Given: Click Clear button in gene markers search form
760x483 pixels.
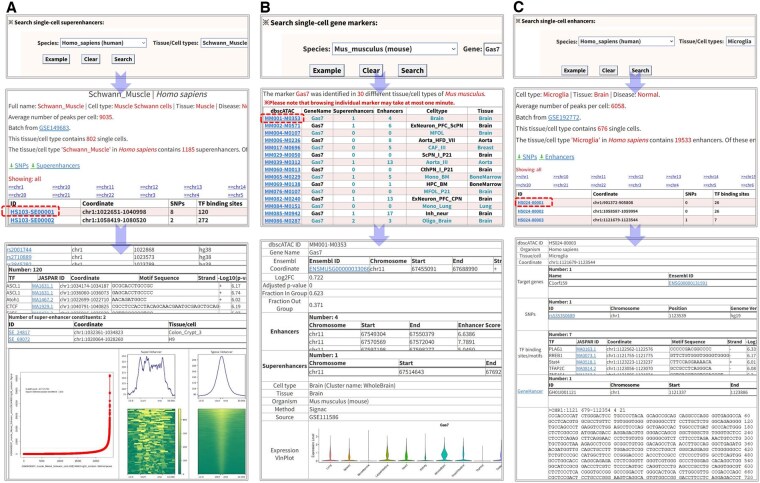Looking at the screenshot, I should [371, 71].
